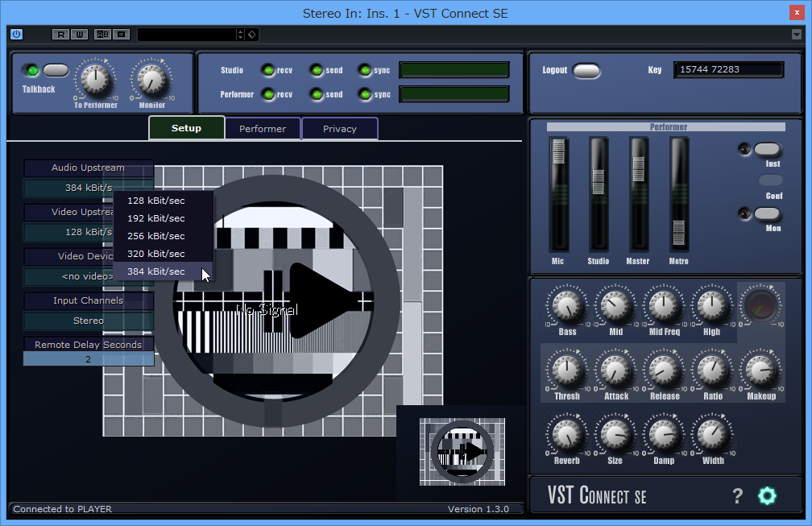Select 192 kBit/sec from the list

(163, 218)
